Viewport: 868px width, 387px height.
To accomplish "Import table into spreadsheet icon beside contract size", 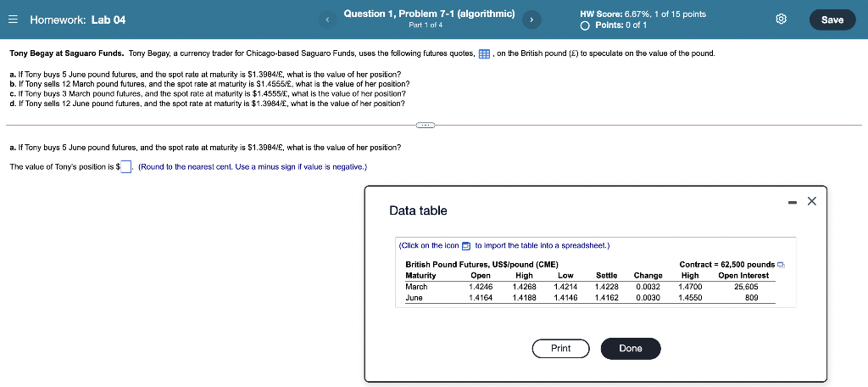I will (x=781, y=265).
